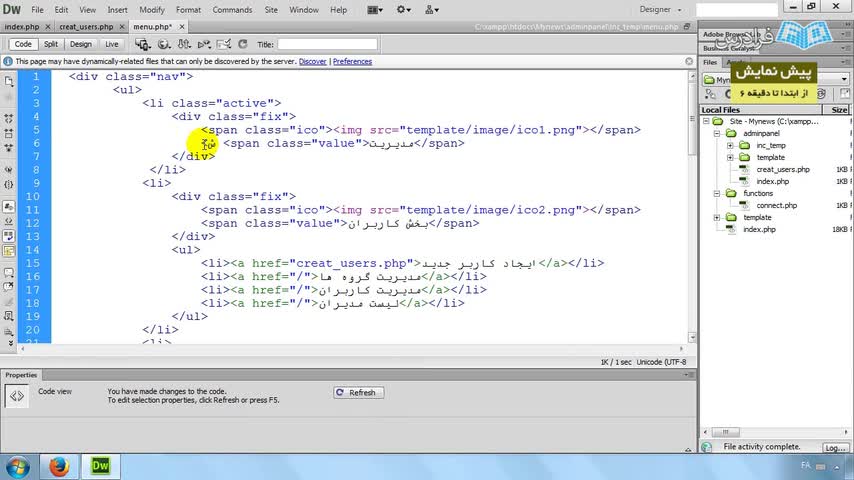Open the Format menu

click(188, 10)
